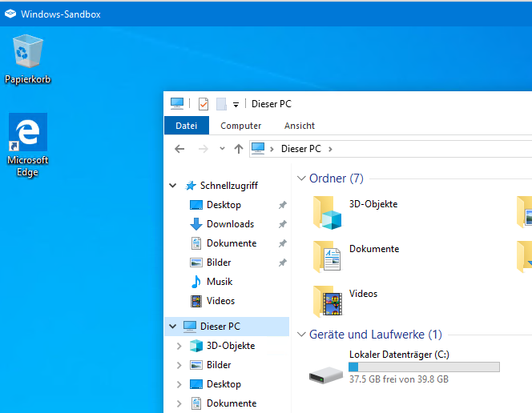Click the pin icon next to Downloads

pos(282,224)
